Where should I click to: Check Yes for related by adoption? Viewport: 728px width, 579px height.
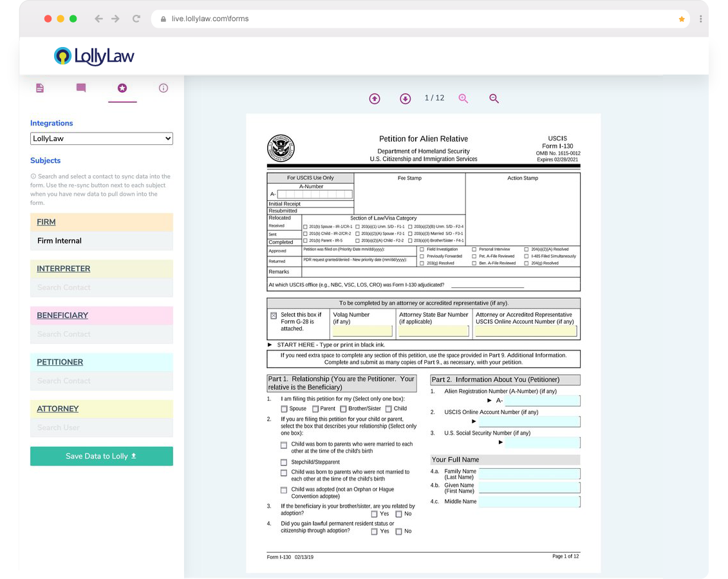tap(374, 514)
